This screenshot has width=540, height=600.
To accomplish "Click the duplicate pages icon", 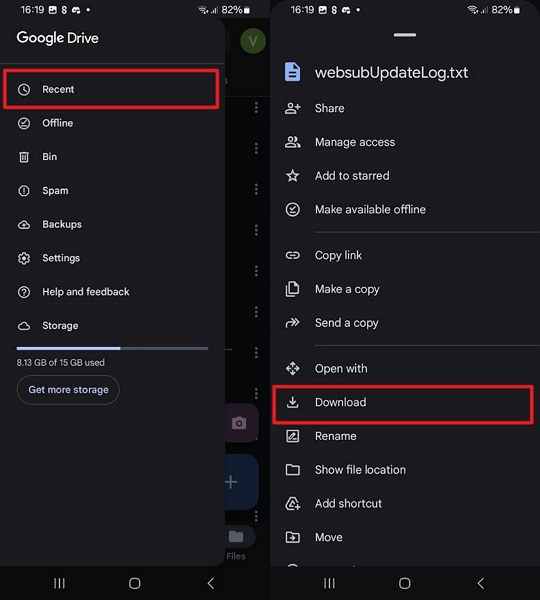I will [x=293, y=289].
